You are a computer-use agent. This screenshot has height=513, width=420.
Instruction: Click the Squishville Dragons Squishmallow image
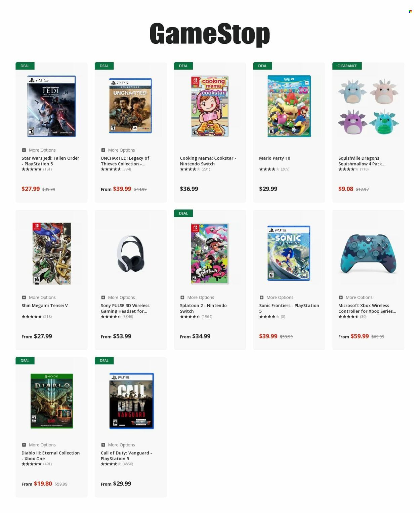(x=368, y=107)
